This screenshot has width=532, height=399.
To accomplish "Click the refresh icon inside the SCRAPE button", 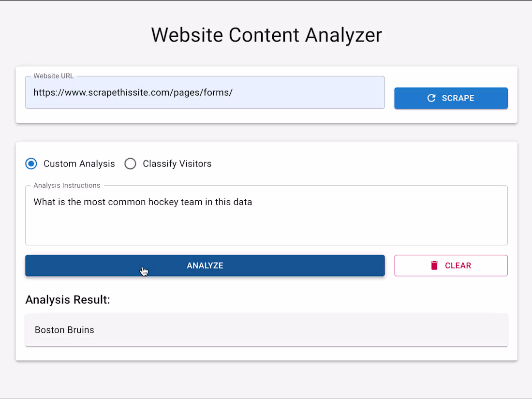I will (x=431, y=98).
